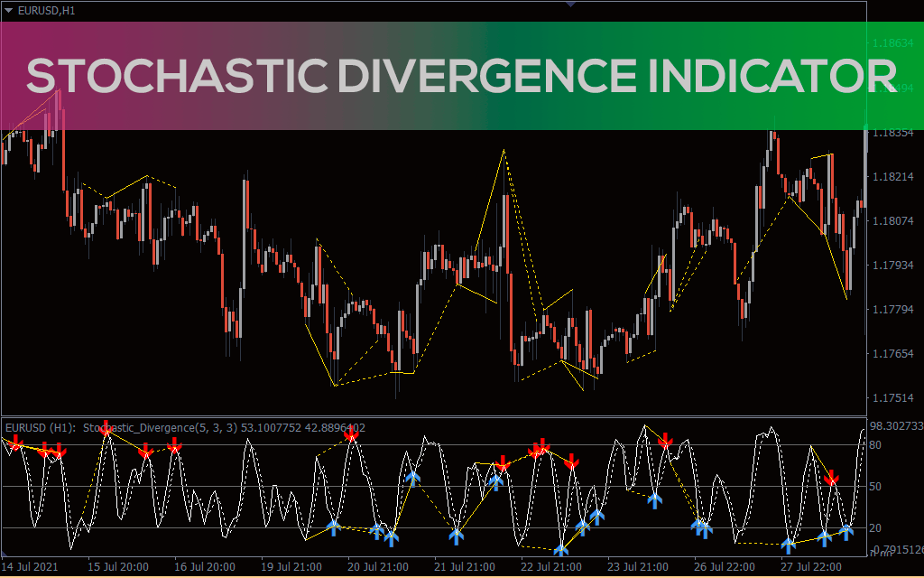The image size is (924, 578).
Task: Click the 21 Jul 21:00 time label
Action: (465, 567)
